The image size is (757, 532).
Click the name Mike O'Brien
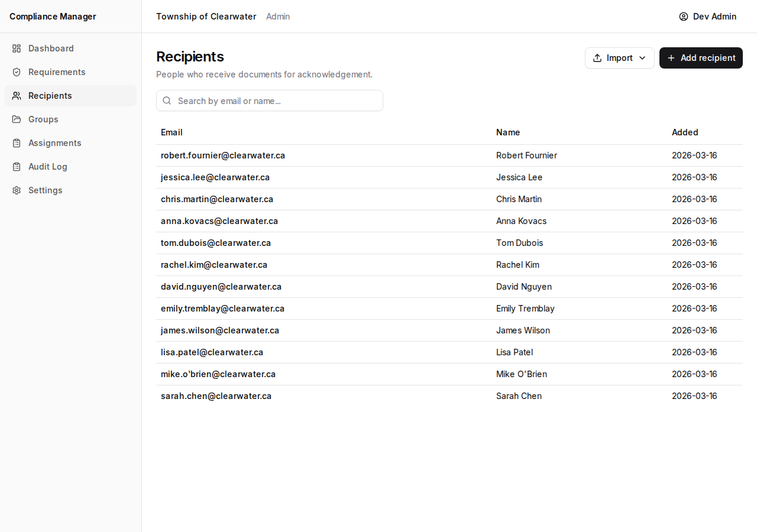(522, 374)
